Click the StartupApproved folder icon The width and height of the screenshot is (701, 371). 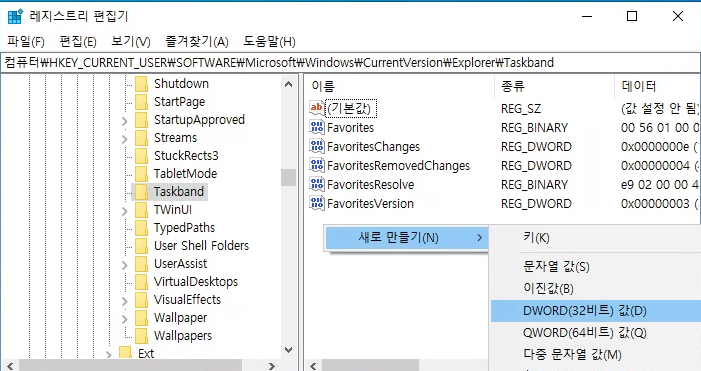coord(141,120)
